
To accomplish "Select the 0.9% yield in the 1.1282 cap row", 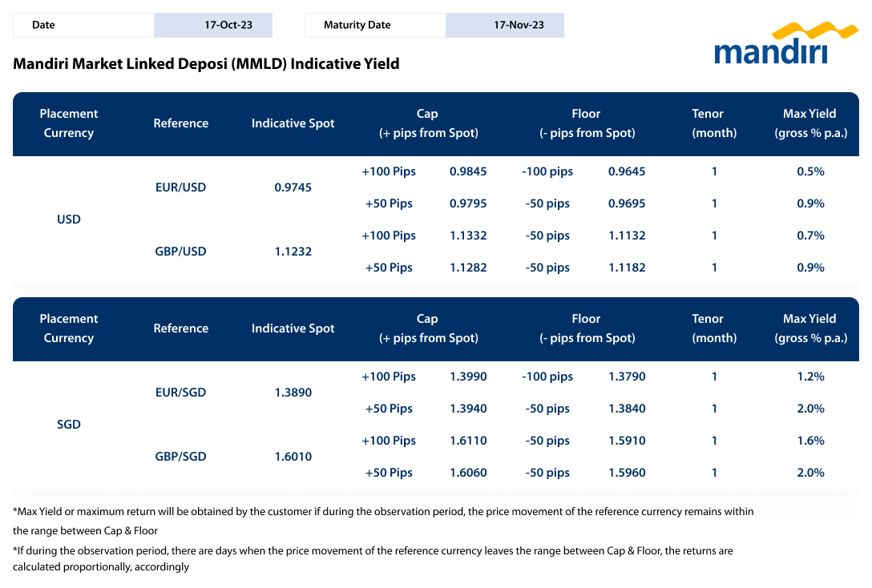I will (x=810, y=268).
